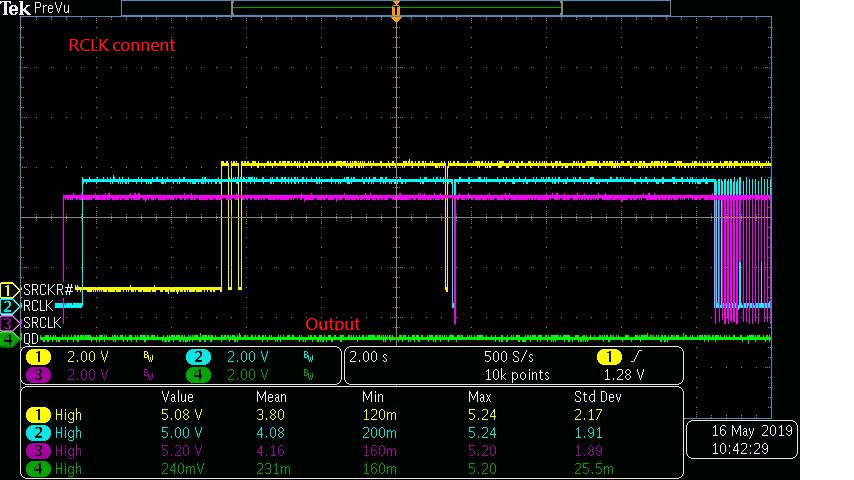This screenshot has width=854, height=480.
Task: Click the Value column header
Action: [177, 397]
